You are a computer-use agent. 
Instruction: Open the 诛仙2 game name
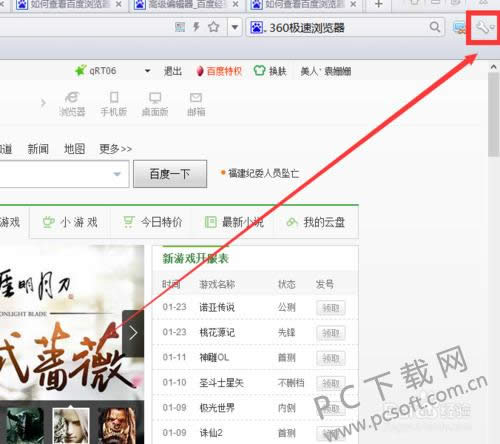coord(211,433)
